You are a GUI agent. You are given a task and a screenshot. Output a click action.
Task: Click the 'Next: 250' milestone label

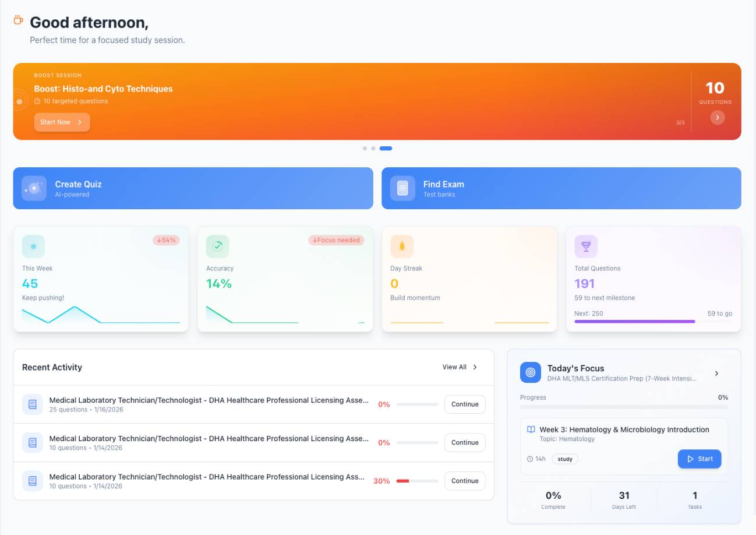point(589,314)
